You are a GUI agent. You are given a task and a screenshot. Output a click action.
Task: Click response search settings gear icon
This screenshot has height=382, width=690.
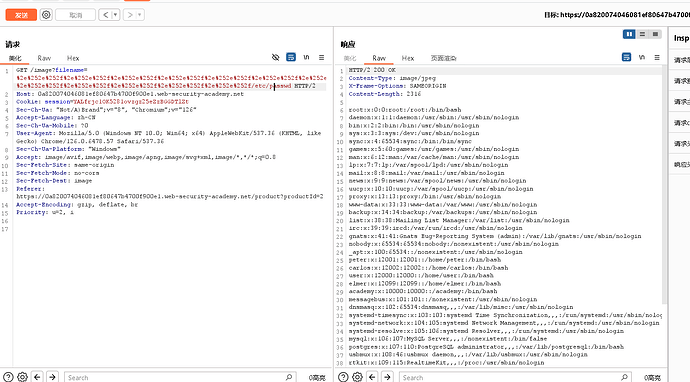[357, 377]
